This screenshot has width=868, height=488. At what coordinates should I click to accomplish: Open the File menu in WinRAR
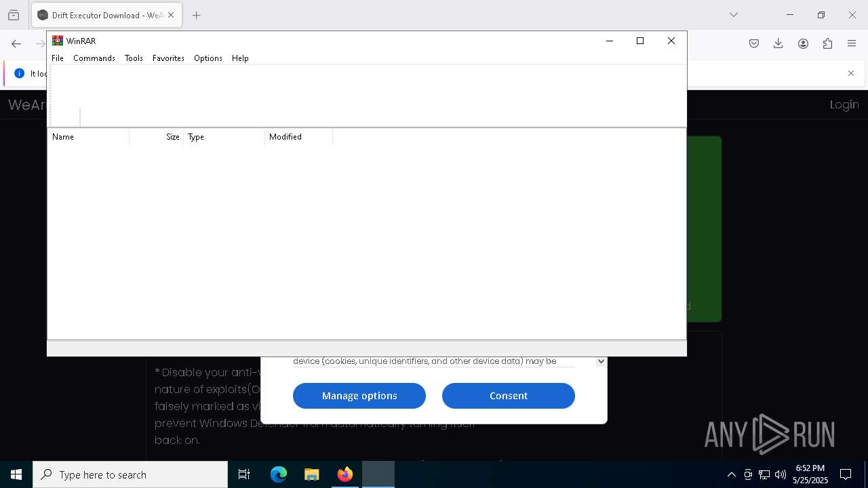[58, 58]
